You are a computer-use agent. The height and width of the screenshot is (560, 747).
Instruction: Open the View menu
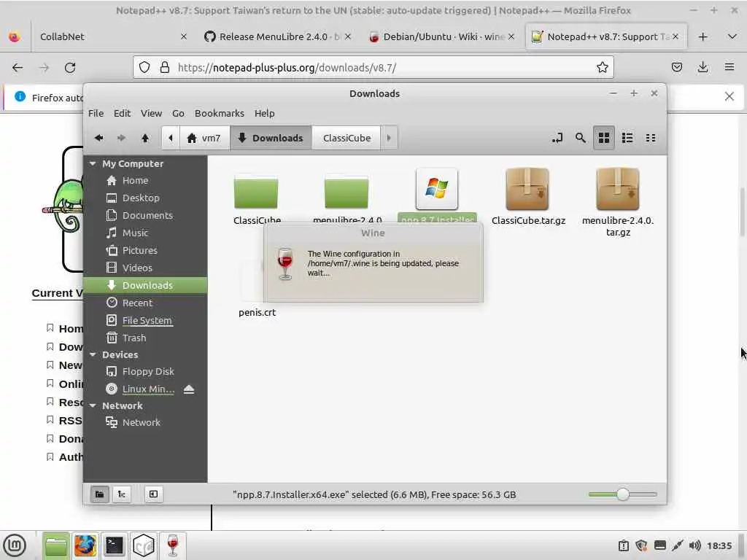151,113
